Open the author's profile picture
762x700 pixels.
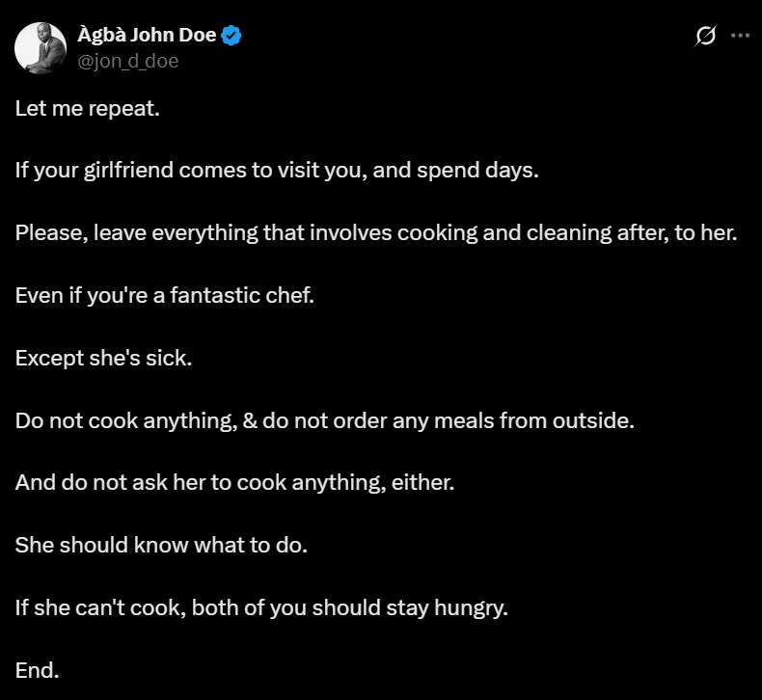coord(40,47)
